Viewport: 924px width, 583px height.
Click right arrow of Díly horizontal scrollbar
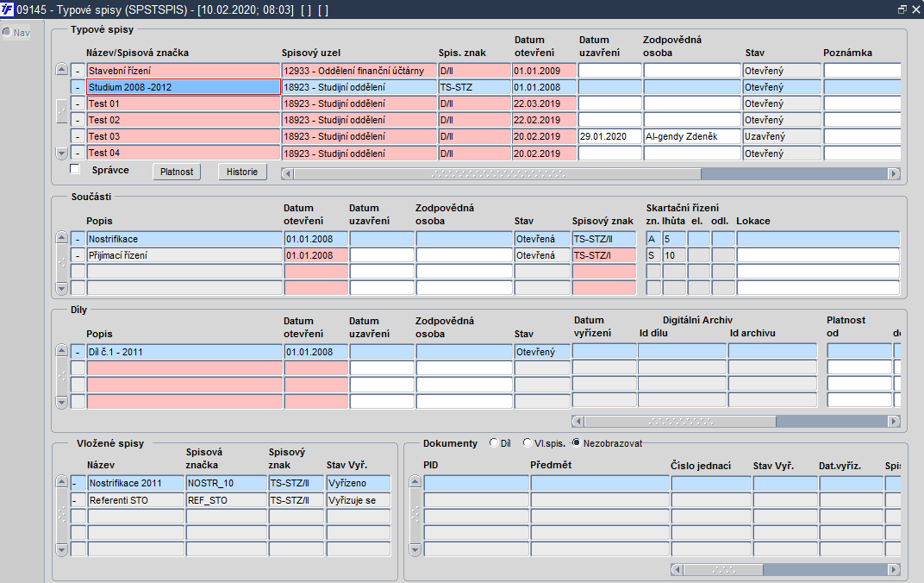click(894, 422)
